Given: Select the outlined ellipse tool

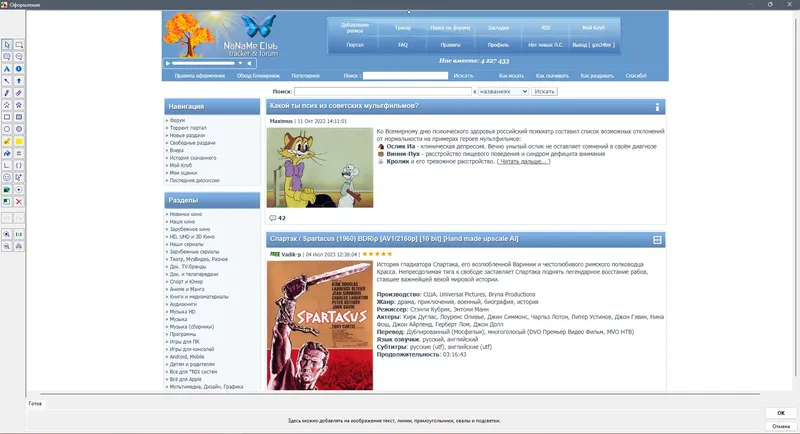Looking at the screenshot, I should click(7, 129).
